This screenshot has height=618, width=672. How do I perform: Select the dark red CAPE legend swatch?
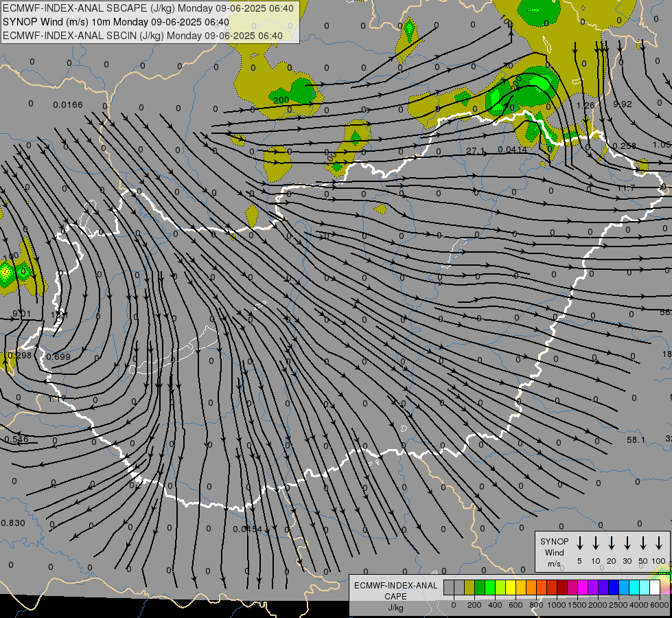[x=563, y=588]
